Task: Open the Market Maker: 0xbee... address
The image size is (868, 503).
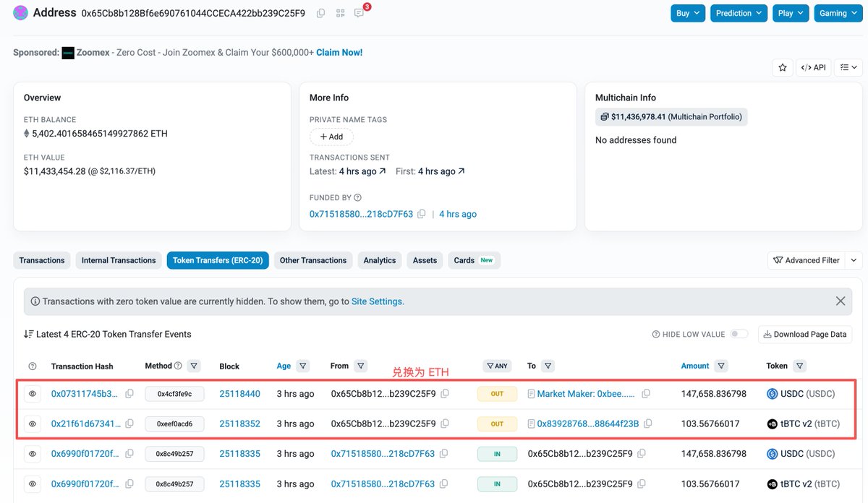Action: (x=586, y=394)
